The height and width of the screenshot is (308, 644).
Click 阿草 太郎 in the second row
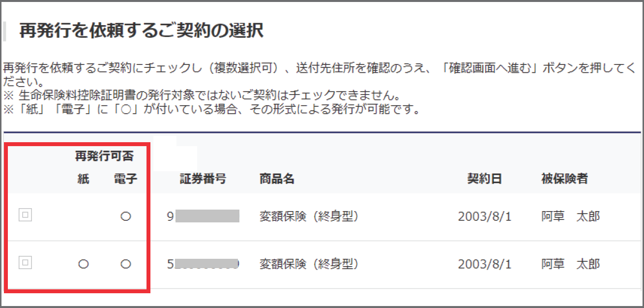(571, 265)
